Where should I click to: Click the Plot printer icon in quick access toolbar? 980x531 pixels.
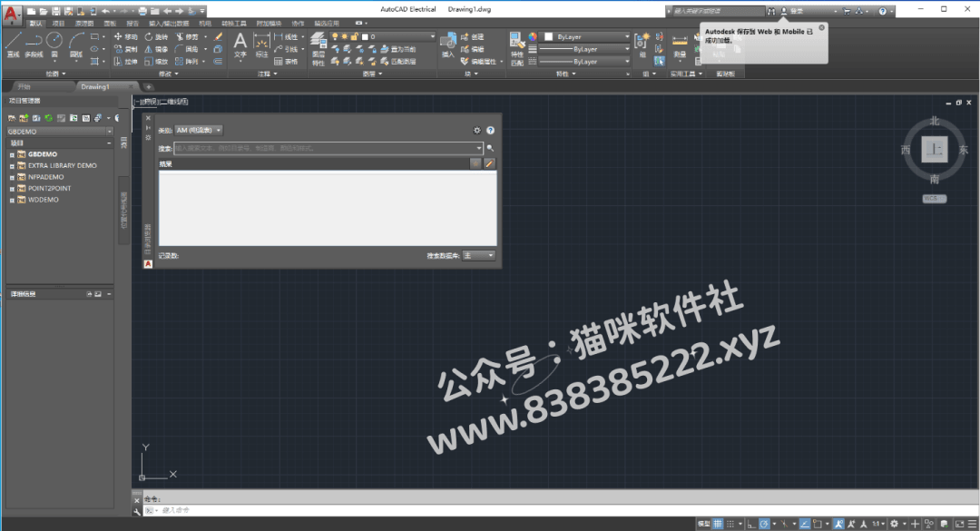tap(142, 11)
